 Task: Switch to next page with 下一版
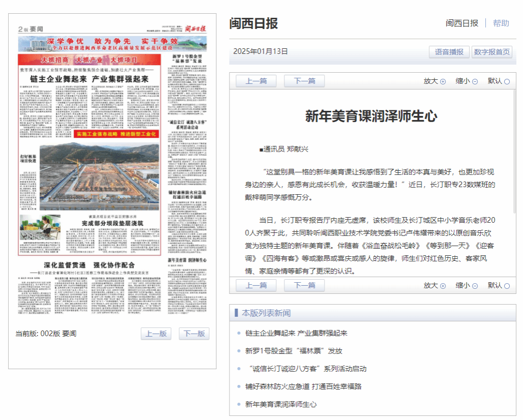194,334
